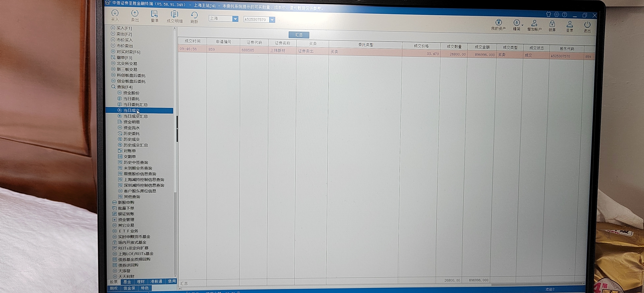This screenshot has width=644, height=293.
Task: Switch to the 基金 bottom tab
Action: click(127, 282)
